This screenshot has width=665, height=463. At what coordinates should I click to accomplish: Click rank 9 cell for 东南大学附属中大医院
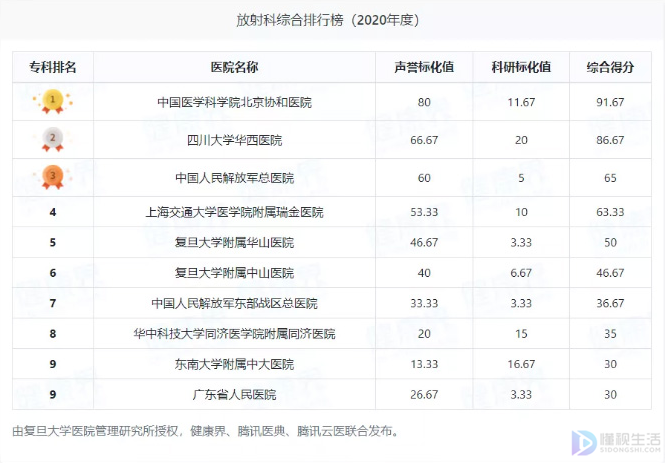point(53,364)
